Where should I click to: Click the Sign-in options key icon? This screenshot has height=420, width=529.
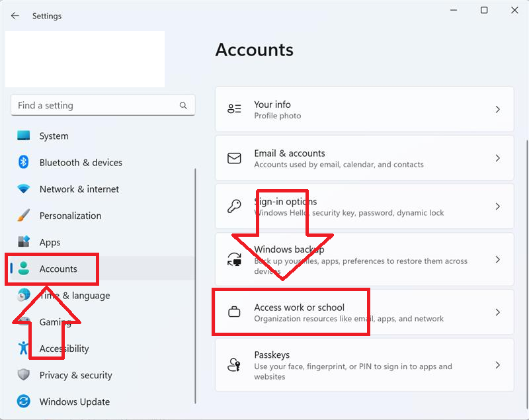[x=234, y=206]
